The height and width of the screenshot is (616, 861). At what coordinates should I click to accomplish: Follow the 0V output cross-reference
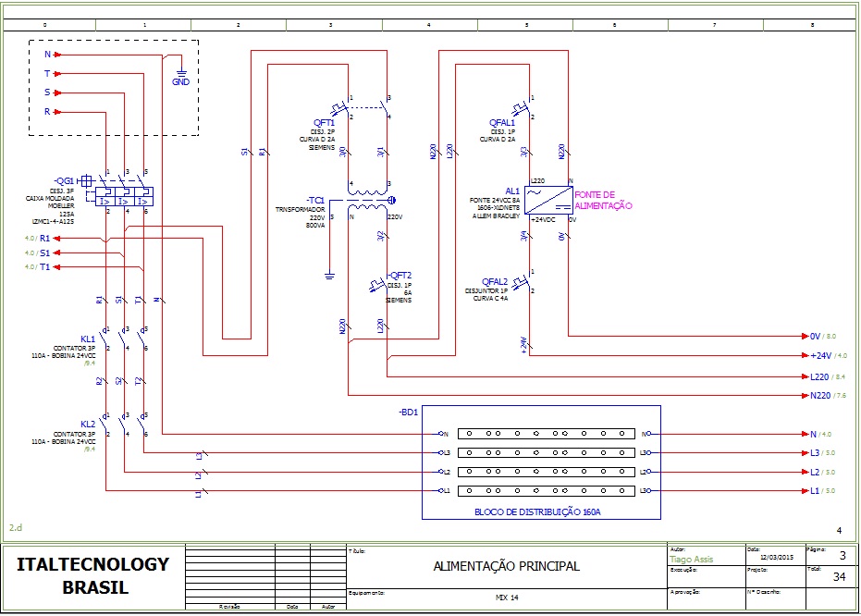(x=821, y=337)
